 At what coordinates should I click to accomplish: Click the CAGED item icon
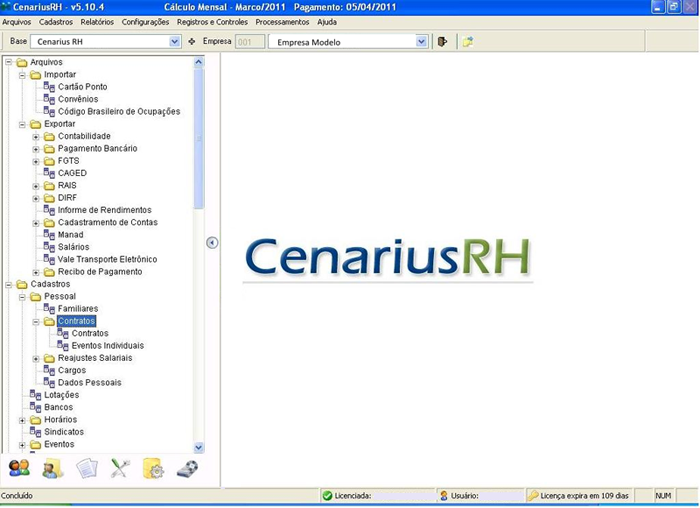tap(49, 173)
